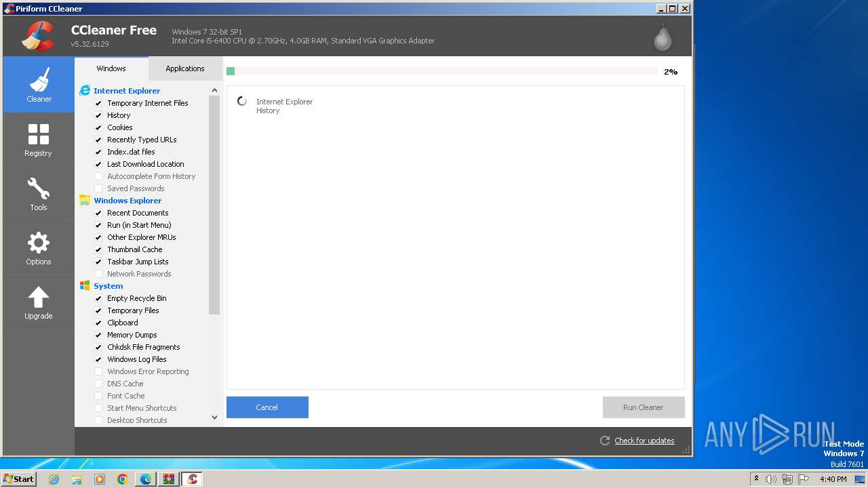
Task: Enable Windows Error Reporting checkbox
Action: [98, 371]
